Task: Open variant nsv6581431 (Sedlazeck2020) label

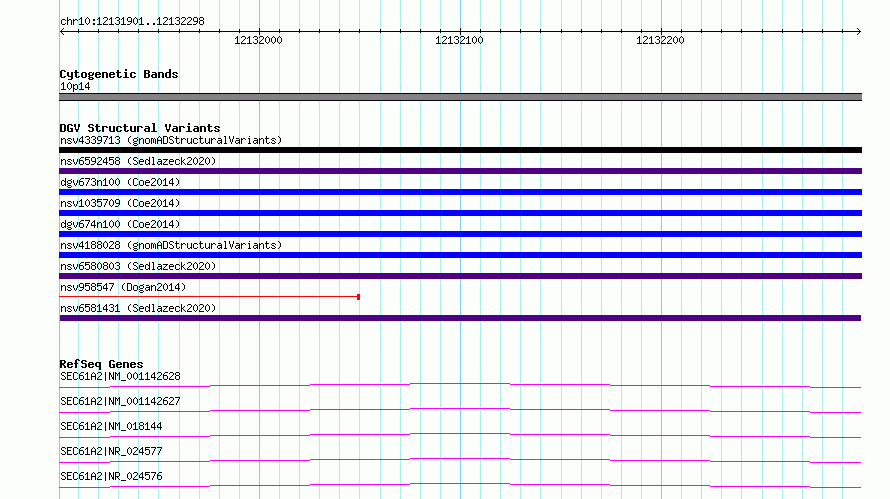Action: [x=138, y=308]
